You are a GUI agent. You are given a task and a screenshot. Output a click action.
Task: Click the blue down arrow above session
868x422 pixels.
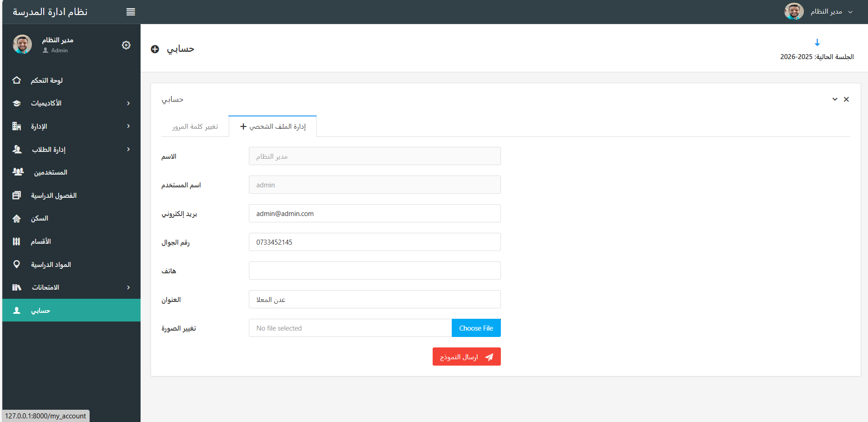click(817, 42)
